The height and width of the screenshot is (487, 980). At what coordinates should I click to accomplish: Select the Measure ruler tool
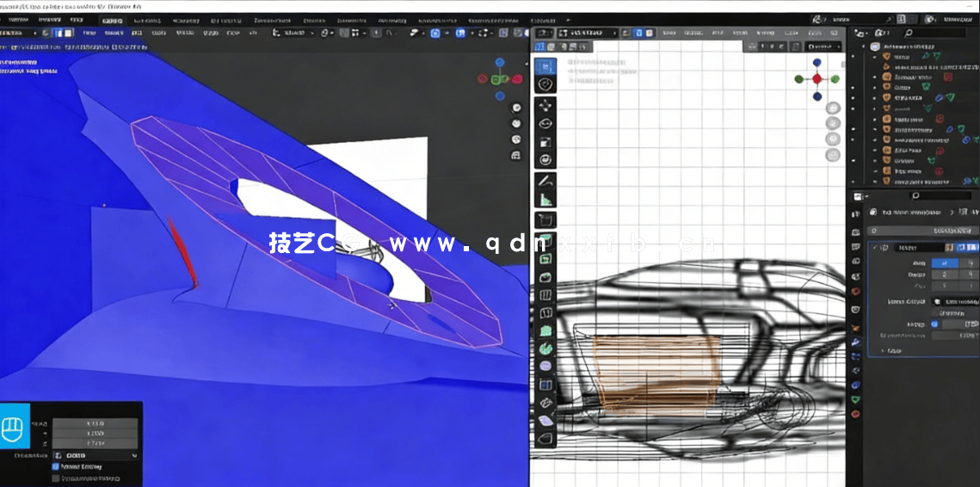point(545,200)
